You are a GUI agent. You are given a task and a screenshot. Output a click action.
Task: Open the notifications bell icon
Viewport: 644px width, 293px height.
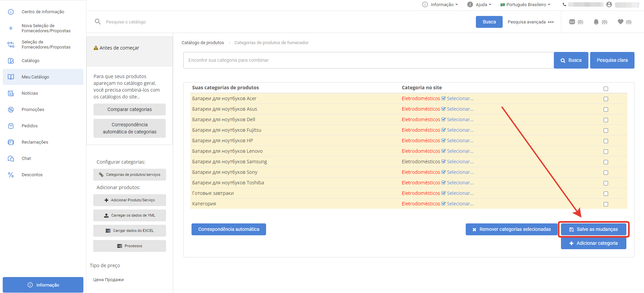596,22
